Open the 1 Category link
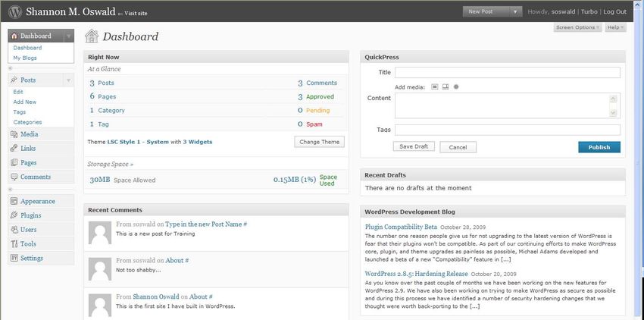The image size is (644, 320). pos(107,111)
